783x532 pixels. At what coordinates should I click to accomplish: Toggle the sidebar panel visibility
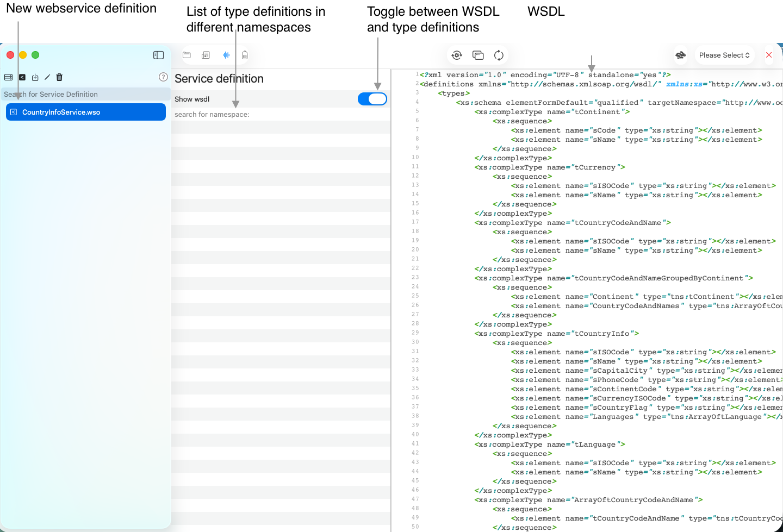158,55
